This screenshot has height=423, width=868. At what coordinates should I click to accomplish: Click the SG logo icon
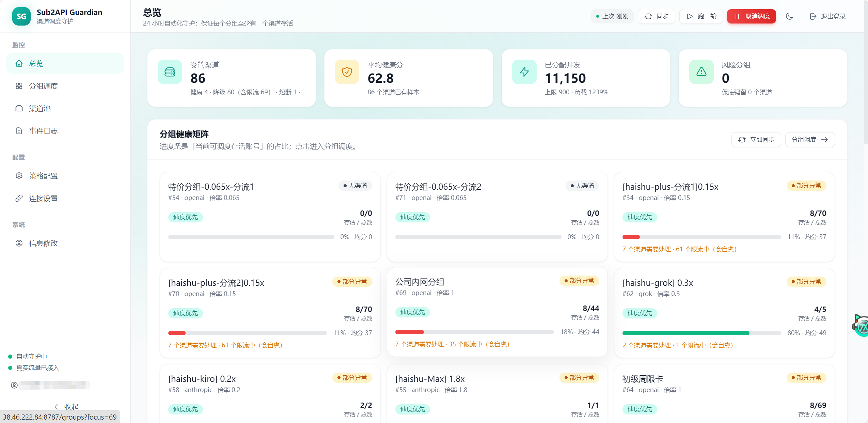21,16
